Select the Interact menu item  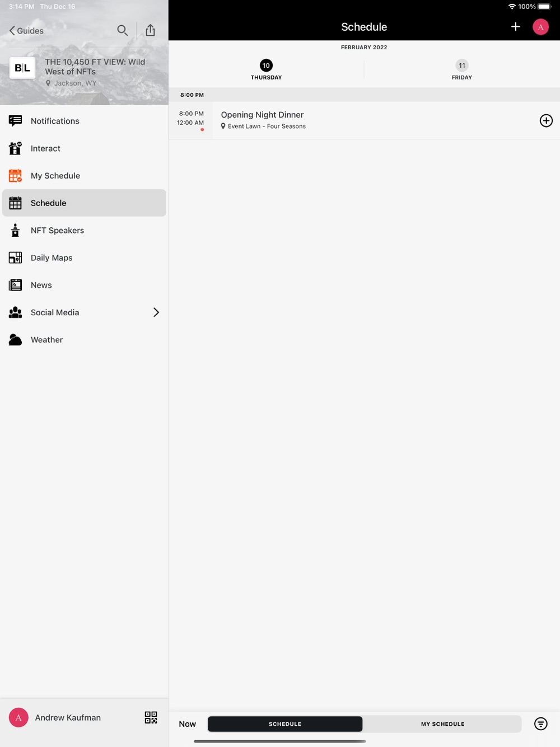84,148
